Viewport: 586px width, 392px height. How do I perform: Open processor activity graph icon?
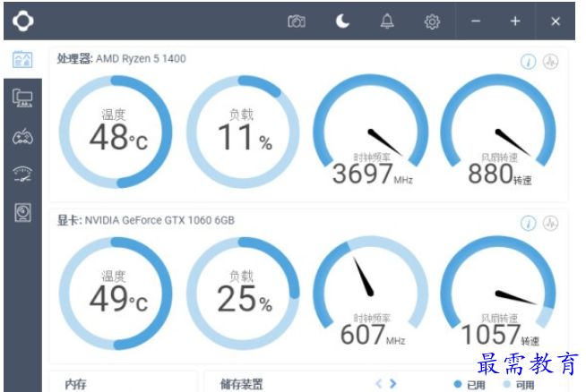550,61
